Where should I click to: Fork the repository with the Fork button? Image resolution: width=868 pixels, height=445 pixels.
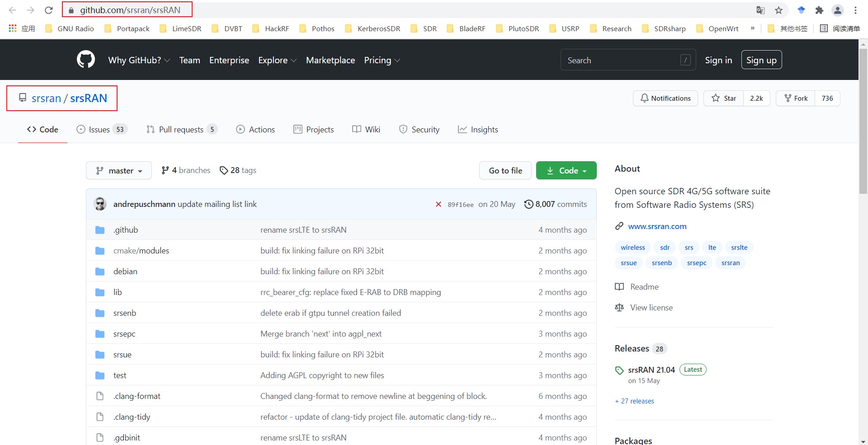click(x=796, y=98)
